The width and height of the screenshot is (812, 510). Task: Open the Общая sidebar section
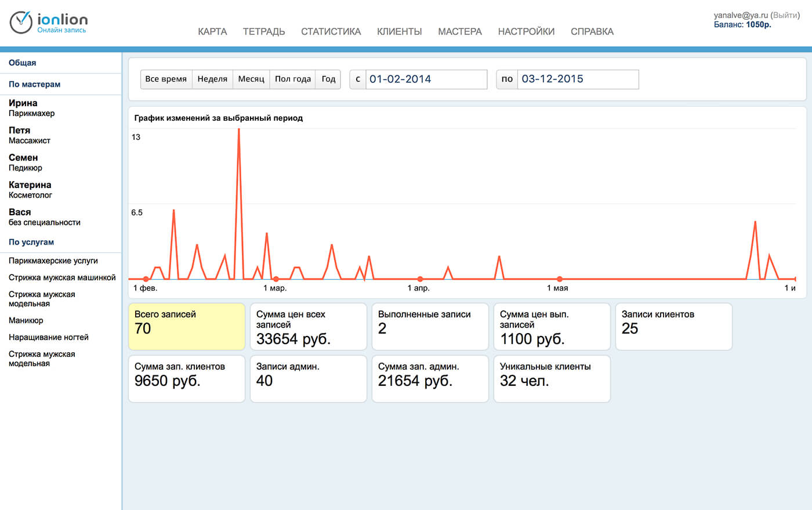pyautogui.click(x=23, y=63)
